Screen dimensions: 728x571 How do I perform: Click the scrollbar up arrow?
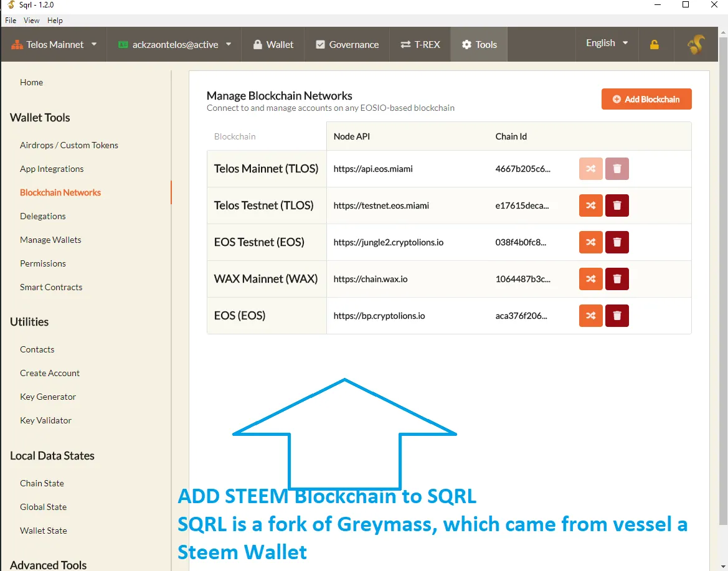coord(724,32)
